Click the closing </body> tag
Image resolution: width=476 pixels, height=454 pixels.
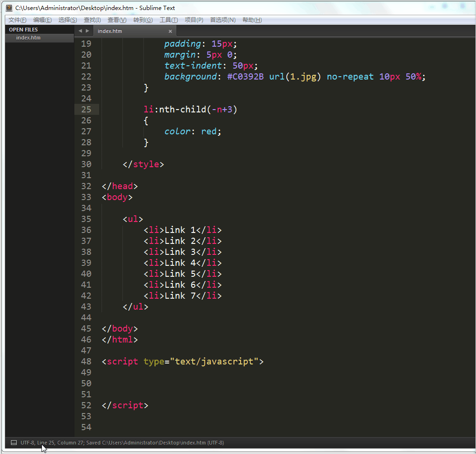[120, 329]
